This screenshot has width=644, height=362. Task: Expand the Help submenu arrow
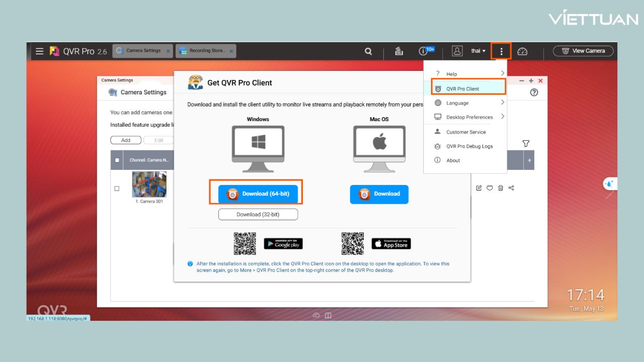502,73
